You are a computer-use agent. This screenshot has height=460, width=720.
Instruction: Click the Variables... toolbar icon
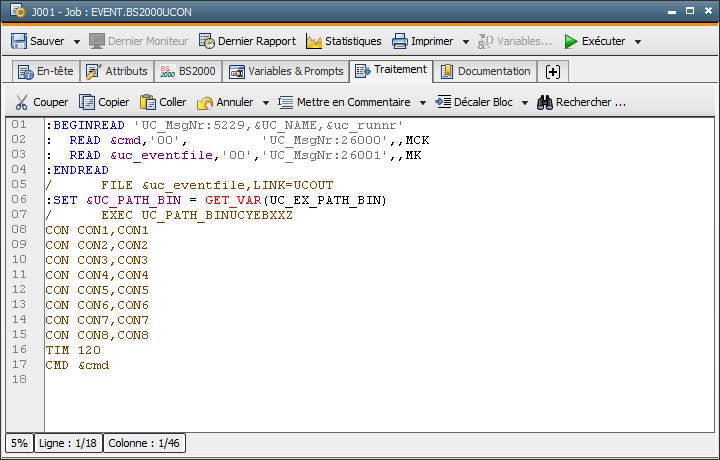(485, 41)
